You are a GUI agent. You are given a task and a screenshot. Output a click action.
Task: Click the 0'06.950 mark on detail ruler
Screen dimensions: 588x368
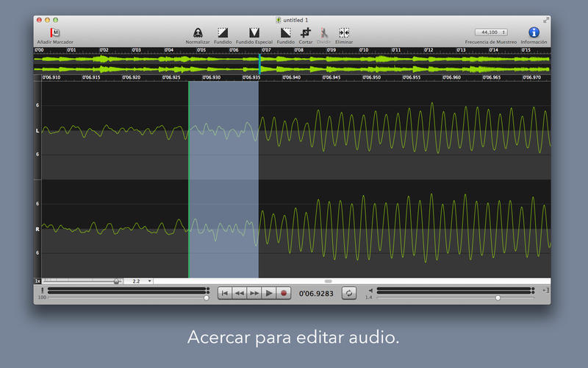(371, 77)
